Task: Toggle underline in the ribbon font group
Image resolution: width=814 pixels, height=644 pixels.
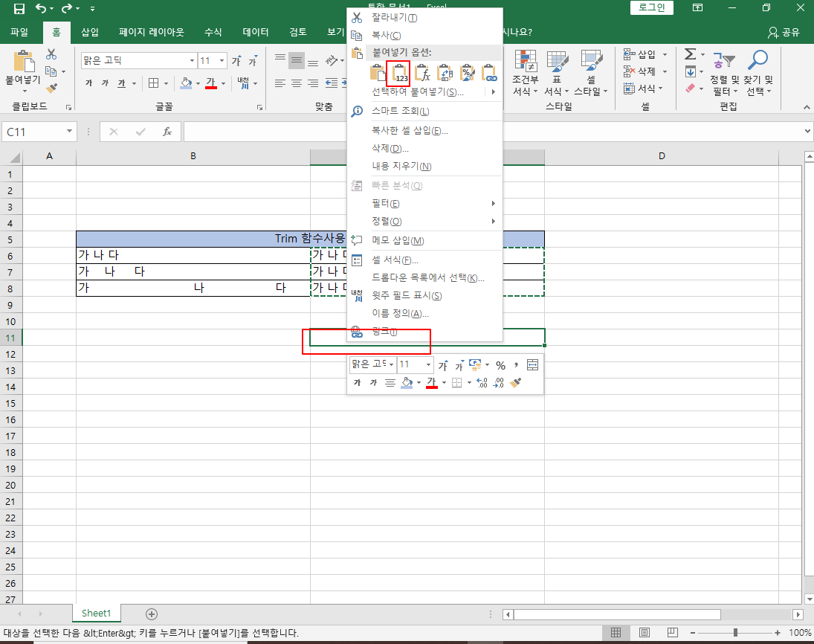Action: coord(121,83)
